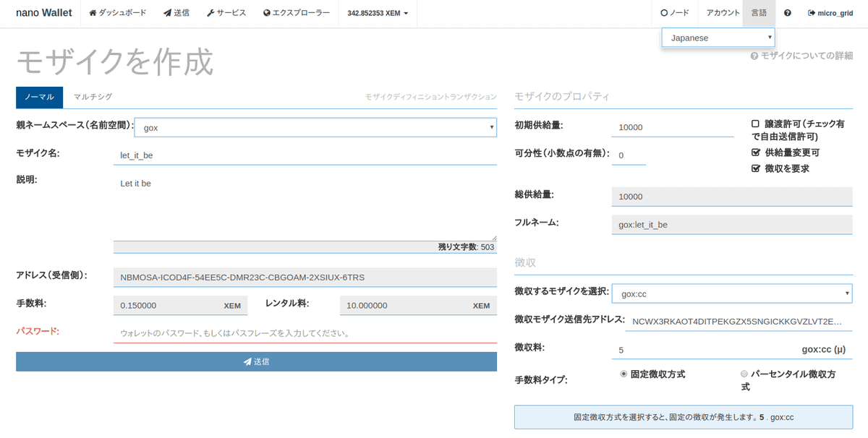Expand the 342.852353 XEM balance dropdown

pyautogui.click(x=378, y=13)
